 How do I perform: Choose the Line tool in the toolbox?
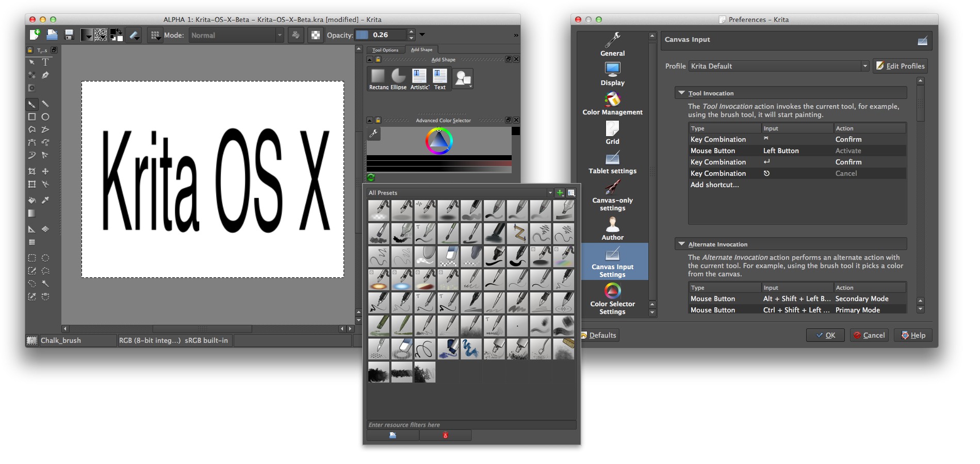click(x=45, y=104)
